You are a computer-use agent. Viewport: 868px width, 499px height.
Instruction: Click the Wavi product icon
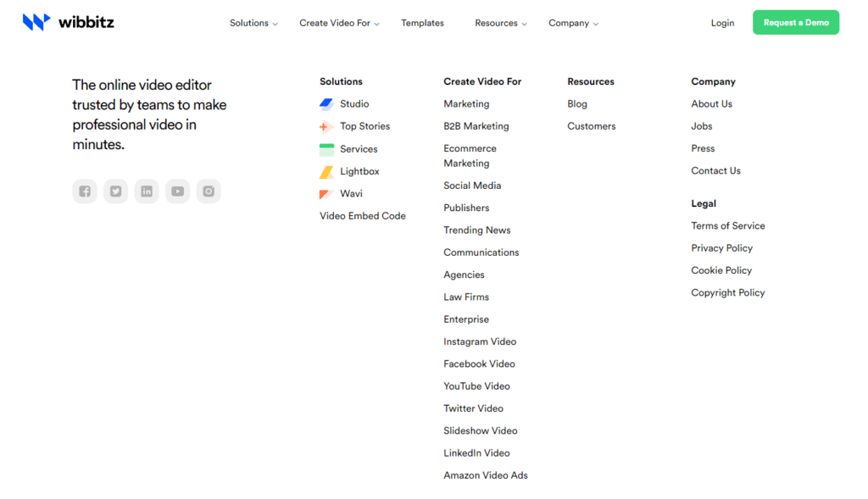pos(326,194)
